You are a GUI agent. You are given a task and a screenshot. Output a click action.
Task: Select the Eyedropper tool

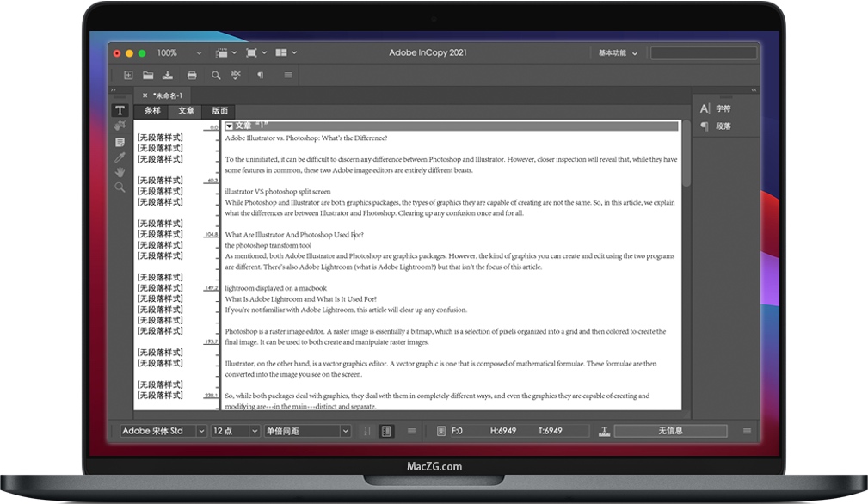(x=120, y=157)
